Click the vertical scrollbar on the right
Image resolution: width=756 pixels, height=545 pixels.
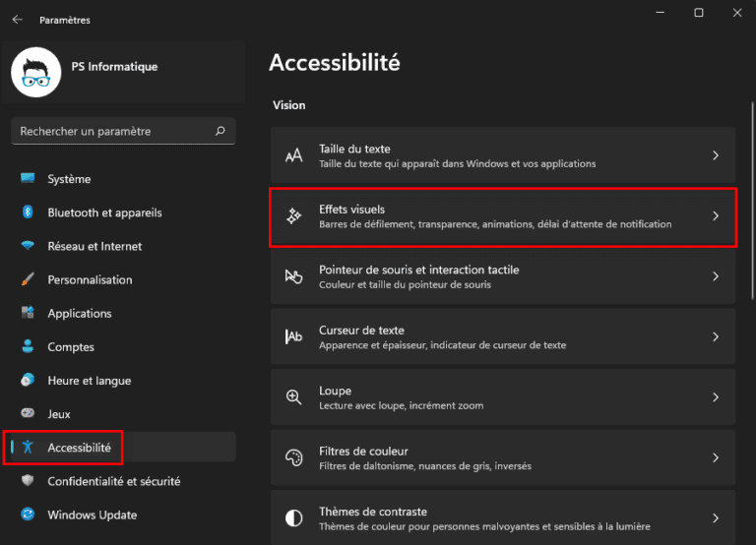tap(752, 201)
